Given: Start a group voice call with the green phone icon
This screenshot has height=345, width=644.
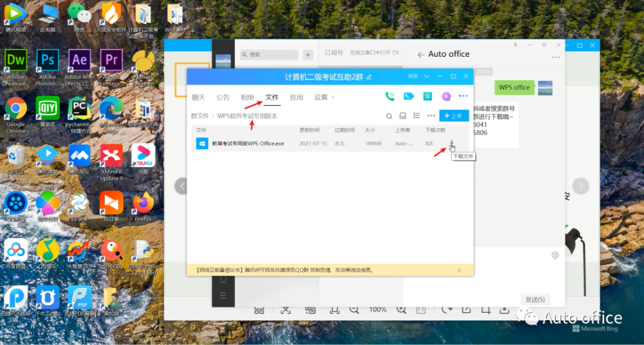Looking at the screenshot, I should (x=390, y=96).
